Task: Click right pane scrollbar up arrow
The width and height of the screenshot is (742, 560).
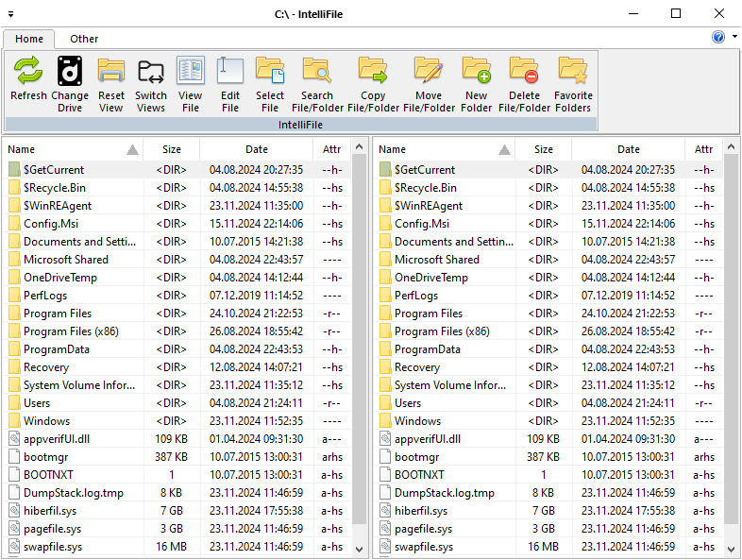Action: pos(731,146)
